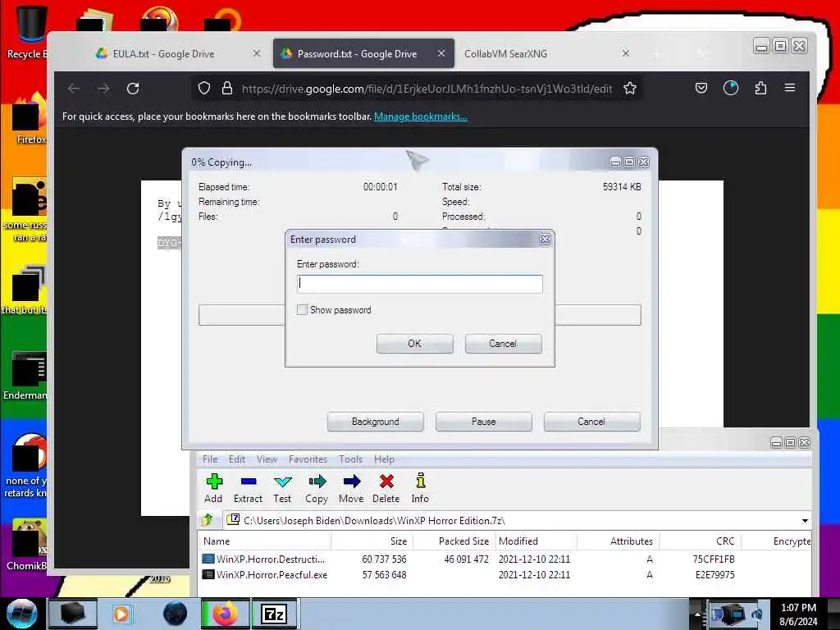Open the File menu in 7-Zip
This screenshot has height=630, width=840.
210,459
